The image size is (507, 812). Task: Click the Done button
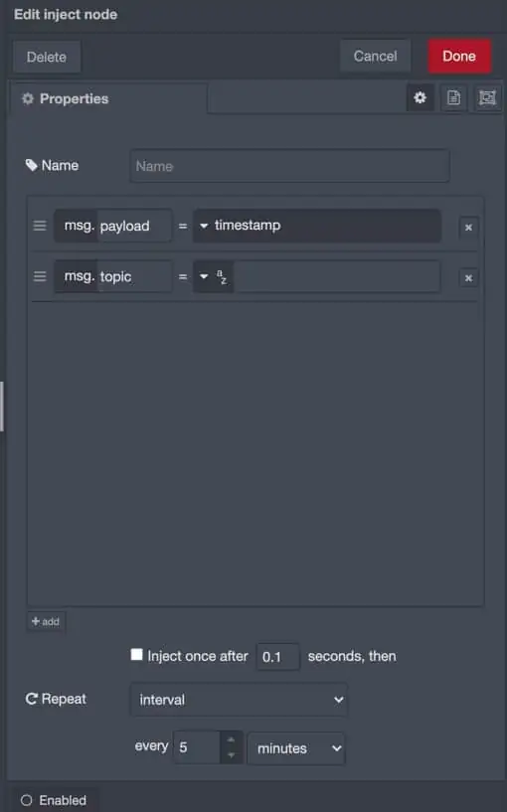(459, 56)
